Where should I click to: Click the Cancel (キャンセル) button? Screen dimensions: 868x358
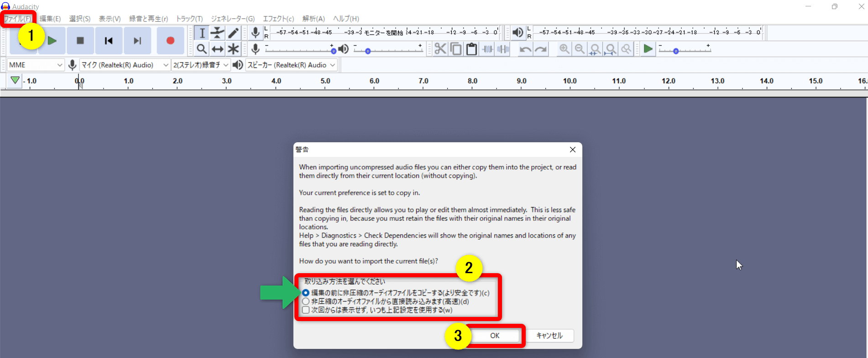549,336
